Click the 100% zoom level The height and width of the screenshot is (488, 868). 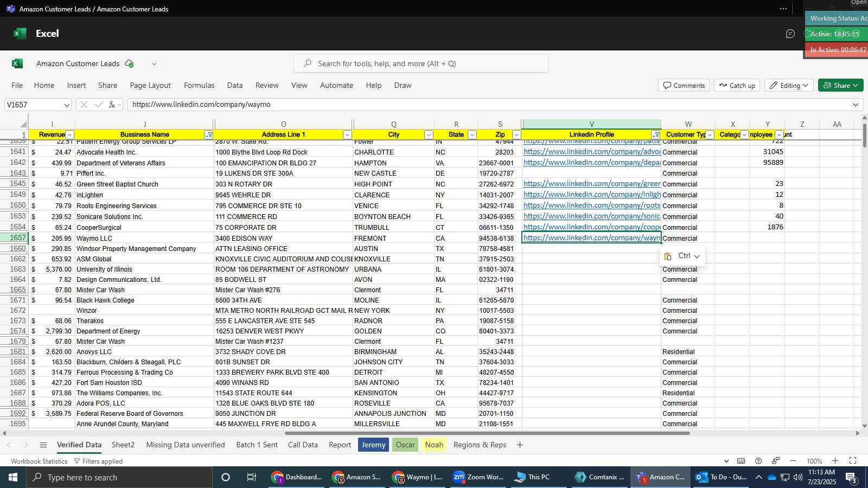pos(814,461)
